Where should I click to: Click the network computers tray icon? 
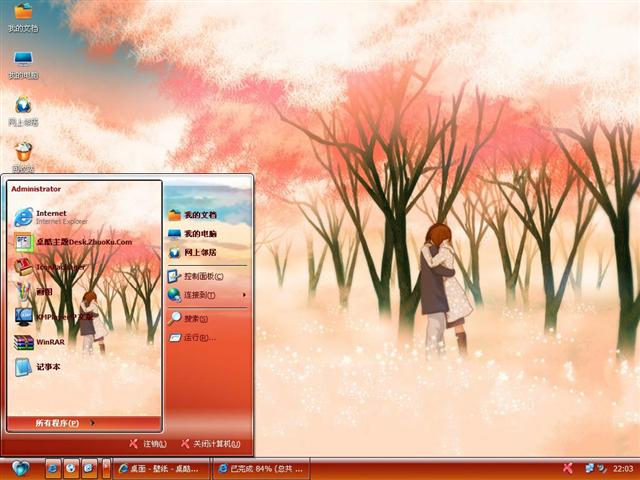click(590, 468)
